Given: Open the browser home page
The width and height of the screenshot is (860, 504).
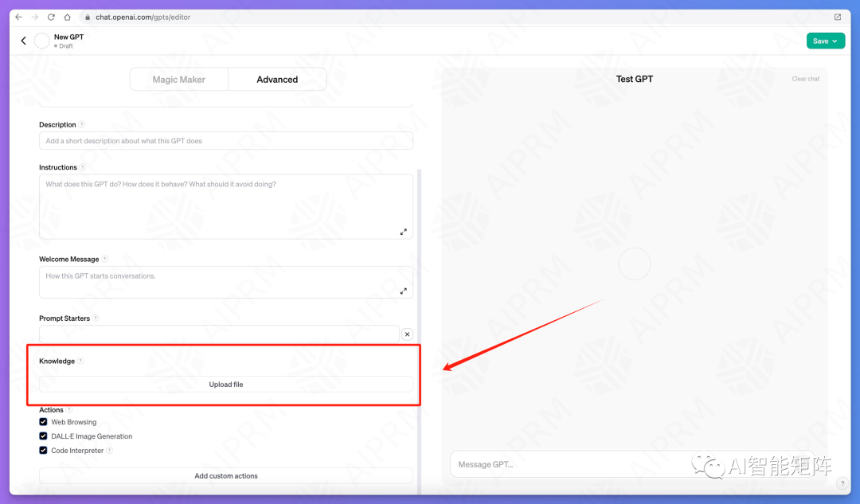Looking at the screenshot, I should tap(68, 17).
